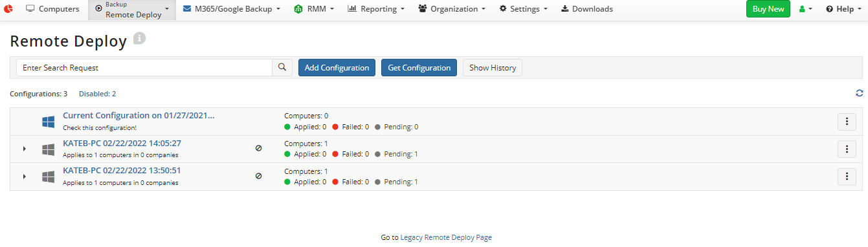Click the Show History button
868x247 pixels.
point(492,67)
